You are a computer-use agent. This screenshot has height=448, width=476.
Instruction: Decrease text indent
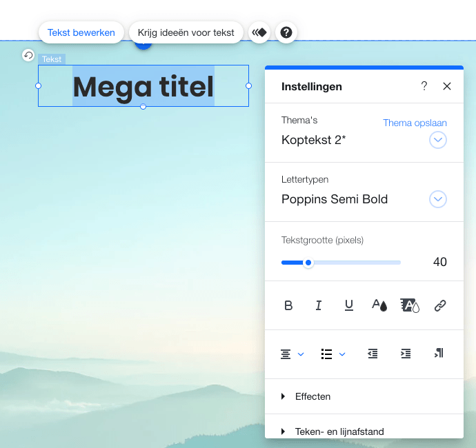373,354
